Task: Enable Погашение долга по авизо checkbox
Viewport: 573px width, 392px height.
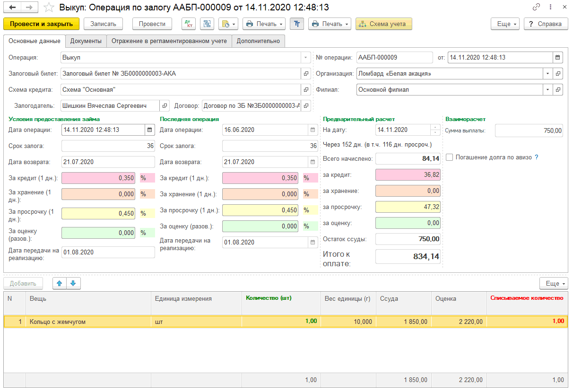Action: point(449,157)
